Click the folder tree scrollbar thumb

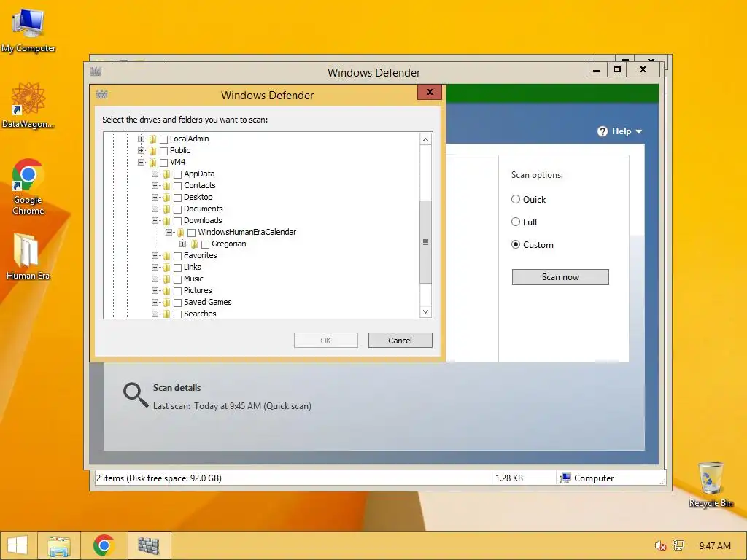[x=426, y=242]
